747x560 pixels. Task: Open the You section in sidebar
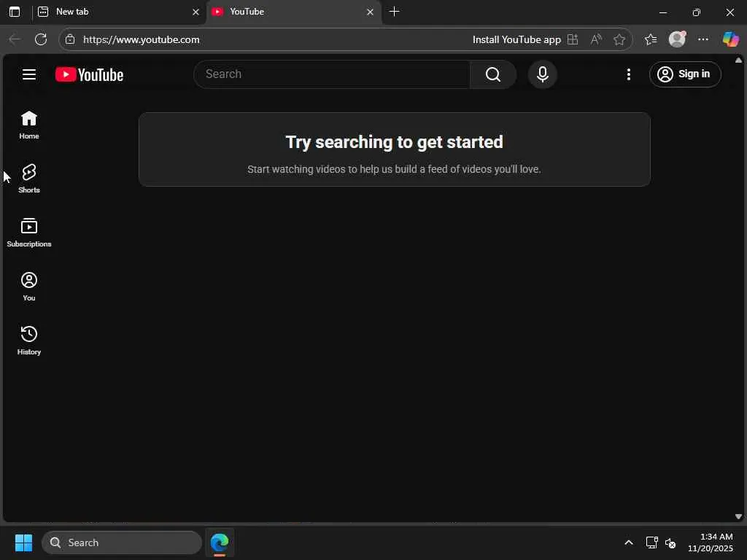pos(29,286)
